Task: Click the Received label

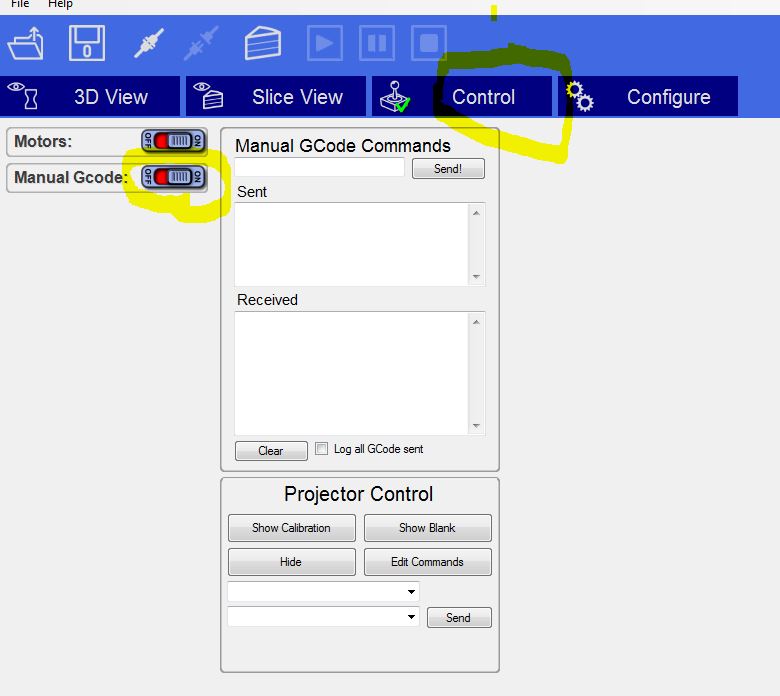Action: [x=267, y=300]
